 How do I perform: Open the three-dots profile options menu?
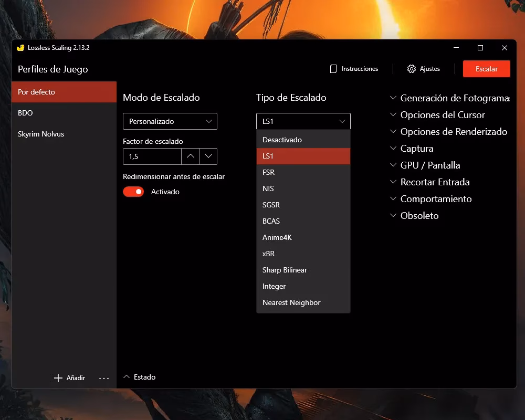(104, 378)
